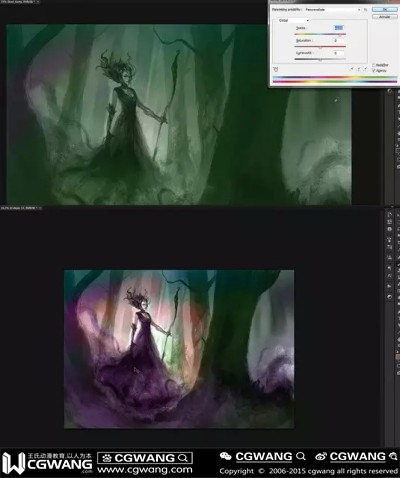Switch to the top document tab
Screen dimensions: 400x478
[19, 2]
